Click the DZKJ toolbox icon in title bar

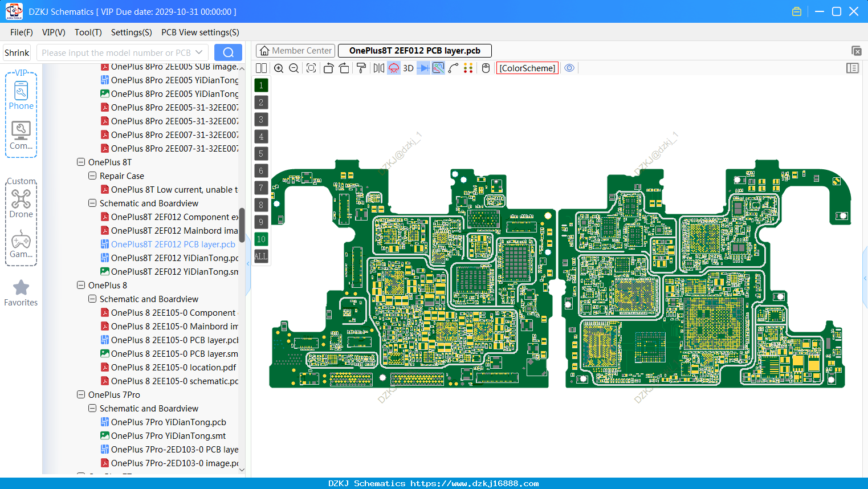coord(797,11)
